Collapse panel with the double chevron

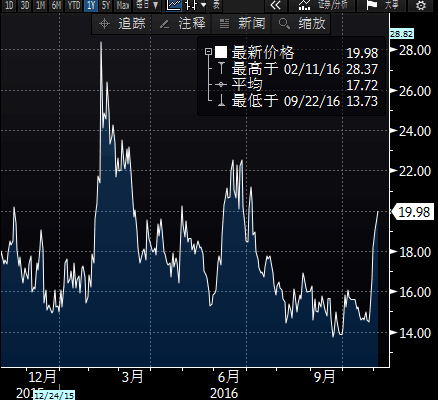[x=275, y=5]
